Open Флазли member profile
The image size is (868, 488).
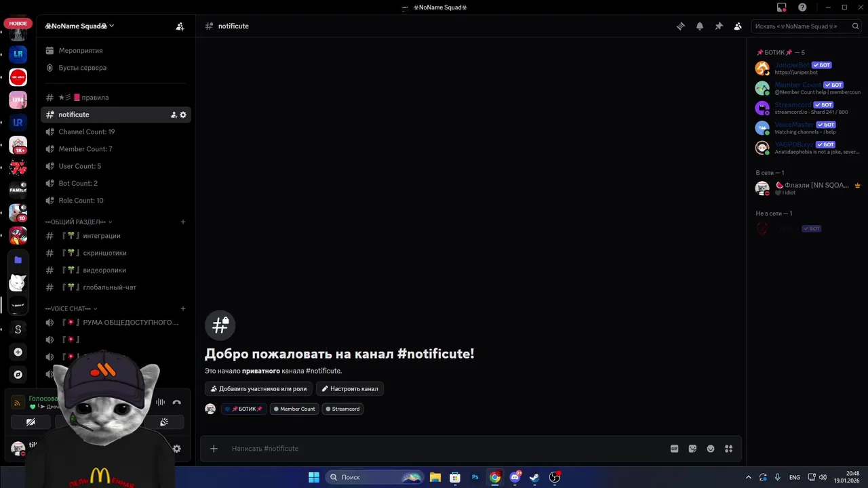click(x=808, y=188)
